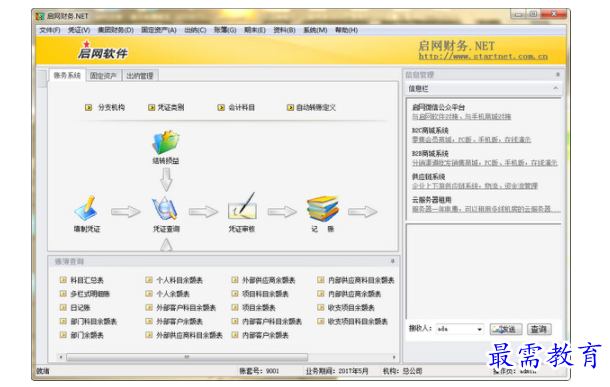Click the message text area above 接收人
Viewport: 610px width, 387px height.
484,271
